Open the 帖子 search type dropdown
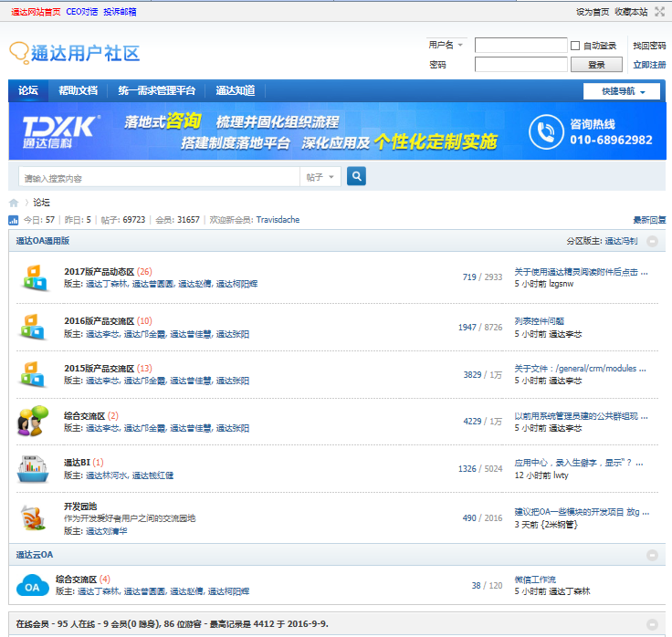 (320, 177)
